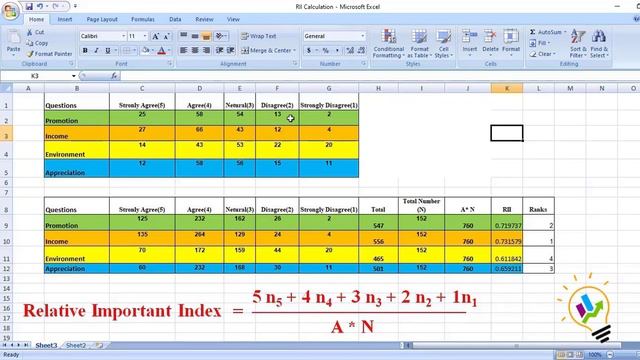Open Find & Select
Screen dimensions: 640x360
599,43
